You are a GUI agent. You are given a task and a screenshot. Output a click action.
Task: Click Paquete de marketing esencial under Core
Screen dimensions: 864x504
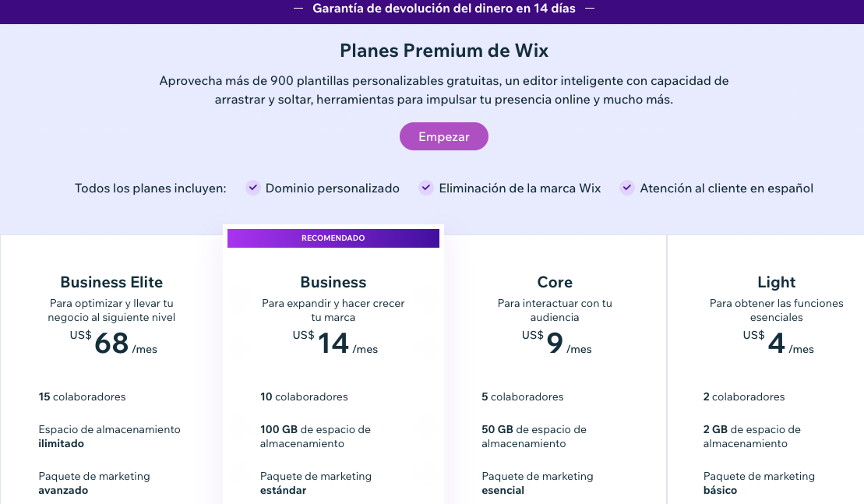click(x=538, y=483)
